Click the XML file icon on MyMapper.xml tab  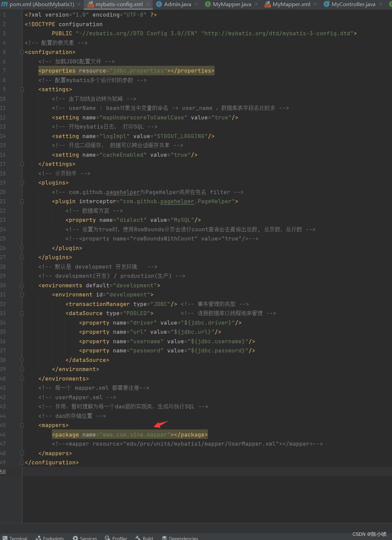[268, 4]
